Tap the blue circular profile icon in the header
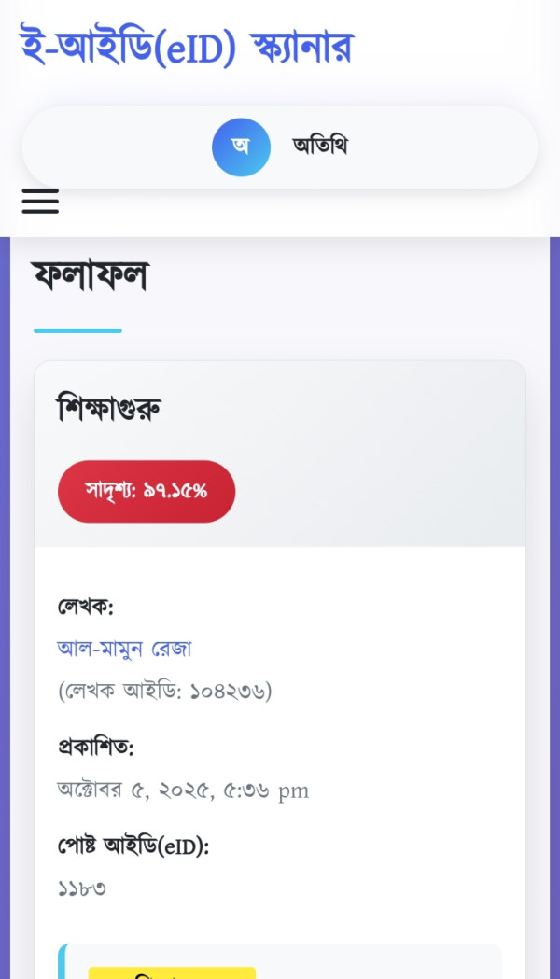Screen dimensions: 560x979 (x=241, y=147)
